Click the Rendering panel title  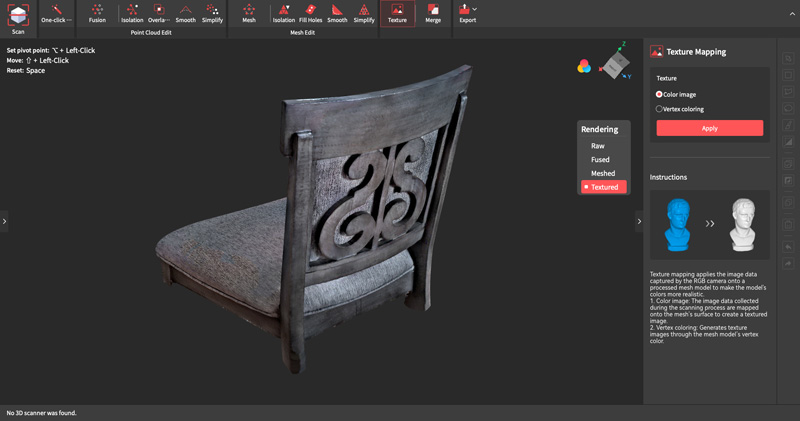[x=599, y=129]
